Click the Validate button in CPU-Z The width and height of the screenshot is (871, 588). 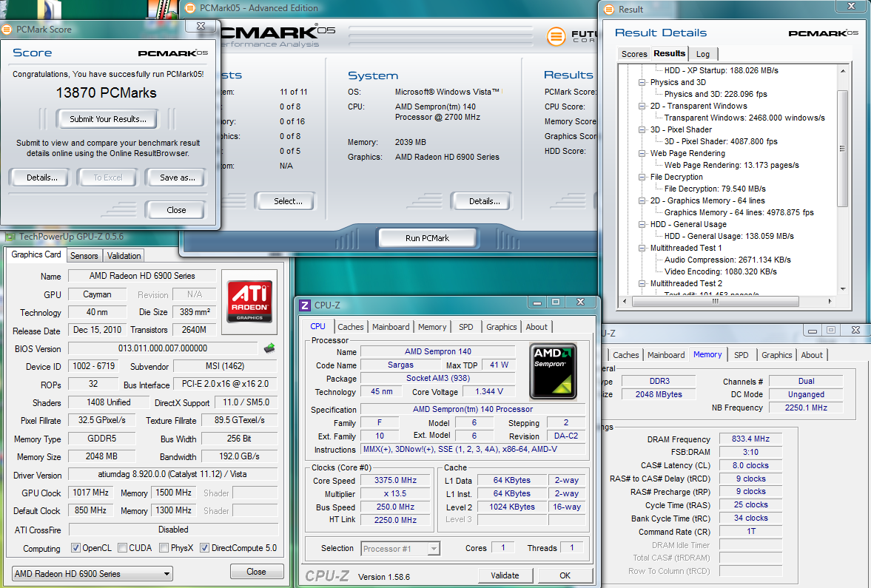505,575
